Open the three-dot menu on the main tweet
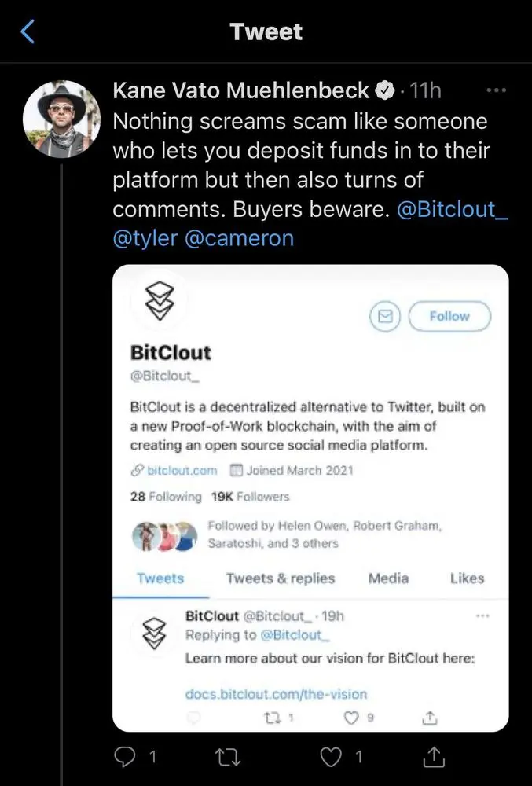 (x=496, y=90)
